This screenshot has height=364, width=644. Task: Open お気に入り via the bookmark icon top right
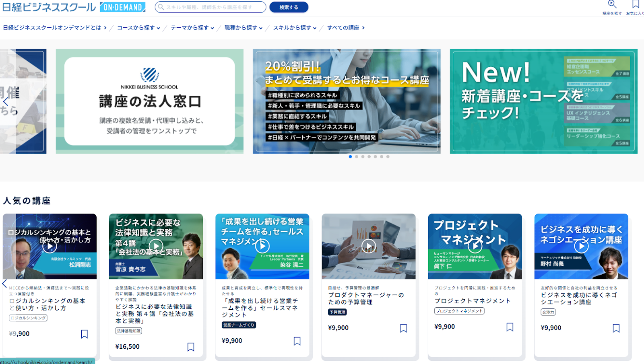(635, 5)
